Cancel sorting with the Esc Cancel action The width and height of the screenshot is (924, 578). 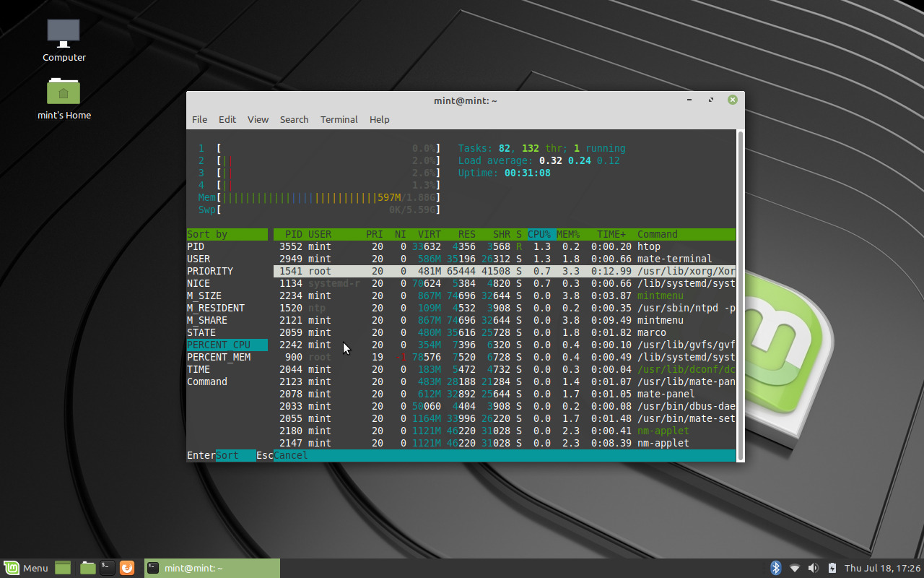point(284,455)
